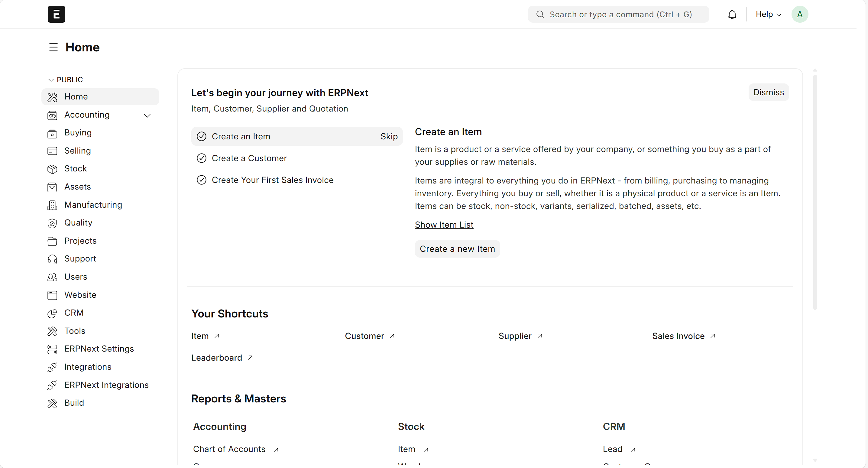The width and height of the screenshot is (868, 468).
Task: Toggle sidebar with hamburger menu icon
Action: click(53, 47)
